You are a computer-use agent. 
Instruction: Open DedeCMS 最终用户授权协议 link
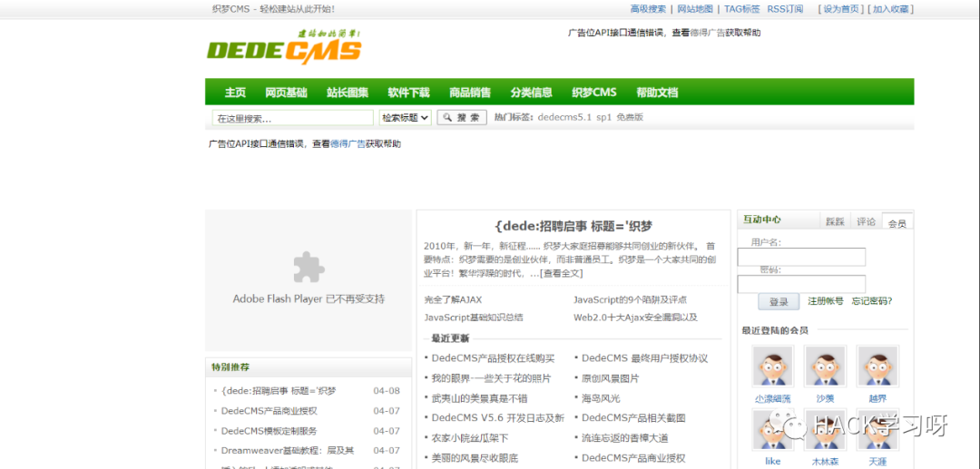644,358
